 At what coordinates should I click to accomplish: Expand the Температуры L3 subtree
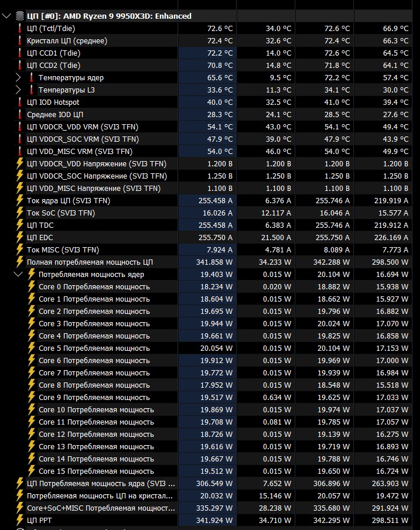pos(18,90)
